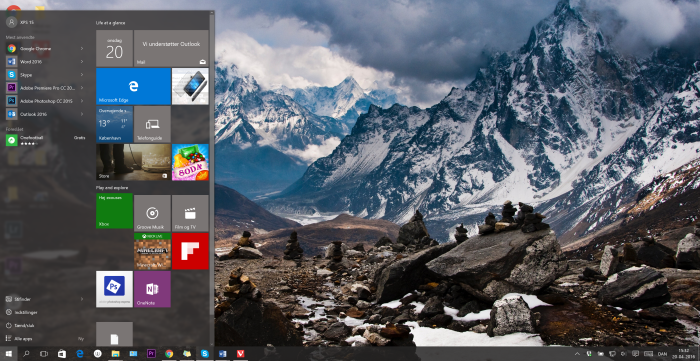This screenshot has height=361, width=700.
Task: Open taskbar search magnifier
Action: point(26,354)
